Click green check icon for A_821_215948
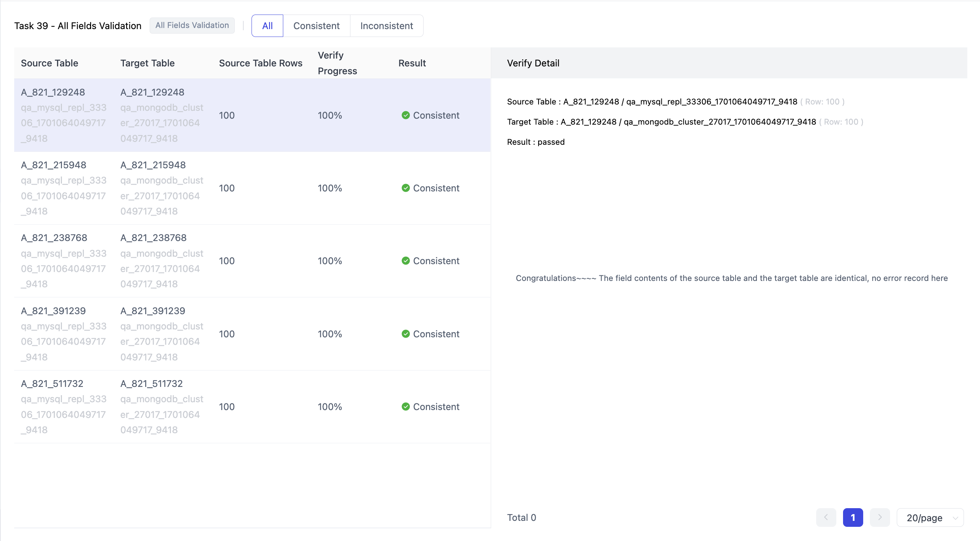980x541 pixels. (406, 188)
